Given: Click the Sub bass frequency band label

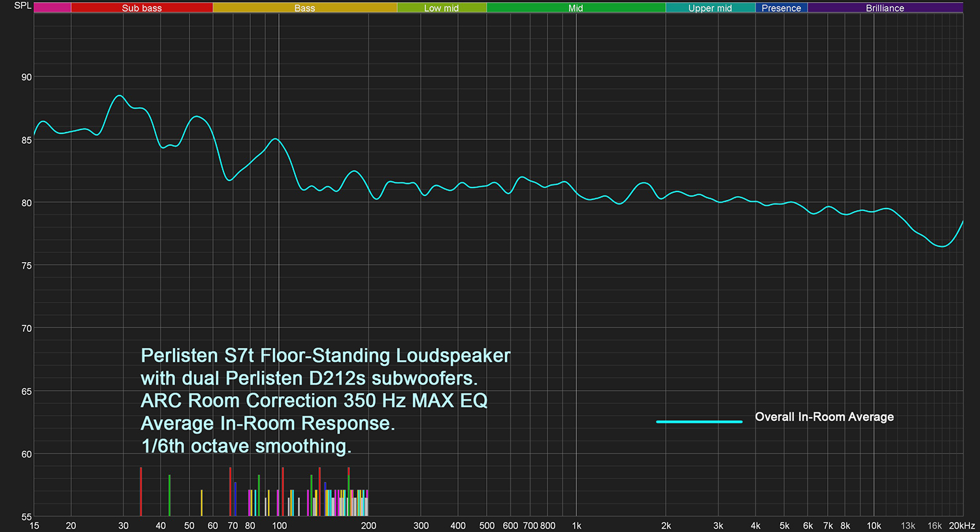Looking at the screenshot, I should click(x=142, y=8).
